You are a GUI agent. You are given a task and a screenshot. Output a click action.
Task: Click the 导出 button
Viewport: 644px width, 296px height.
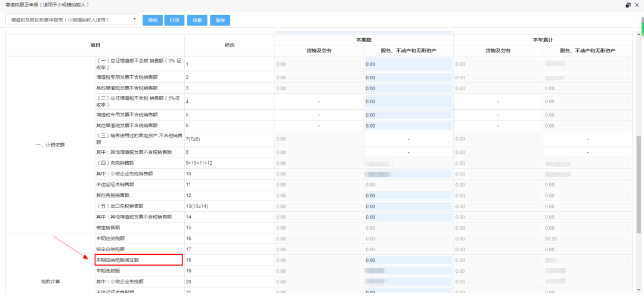tap(153, 20)
